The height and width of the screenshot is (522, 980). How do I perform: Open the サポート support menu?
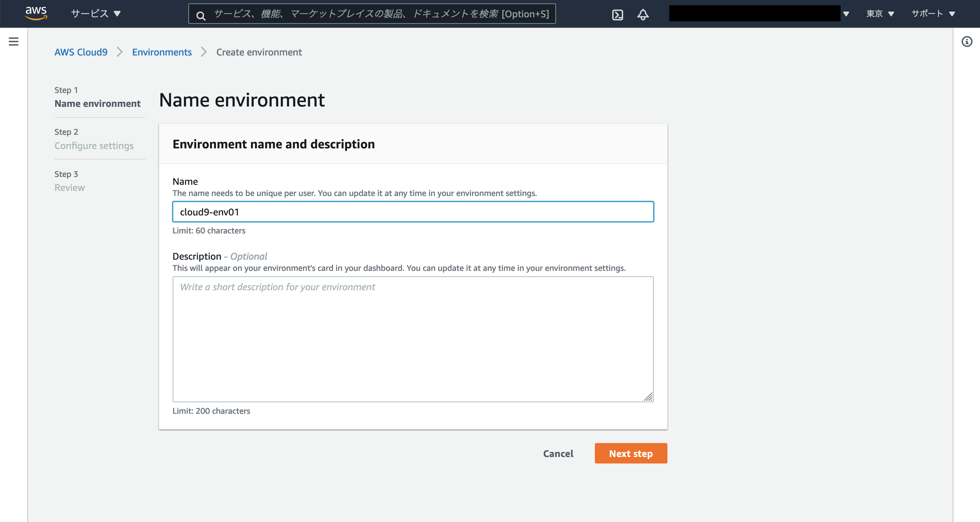click(933, 14)
